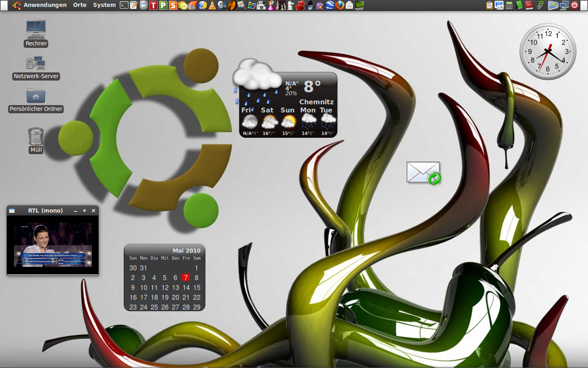Image resolution: width=588 pixels, height=368 pixels.
Task: Select day 31 in the calendar widget
Action: click(143, 268)
